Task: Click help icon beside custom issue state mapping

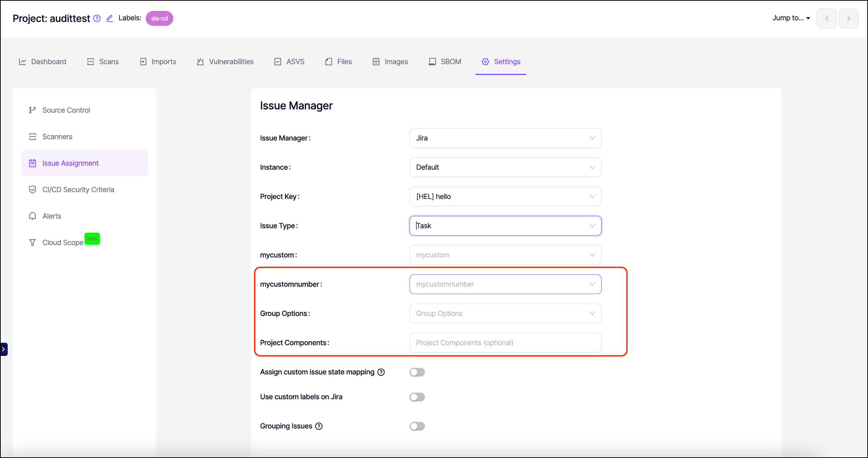Action: 381,372
